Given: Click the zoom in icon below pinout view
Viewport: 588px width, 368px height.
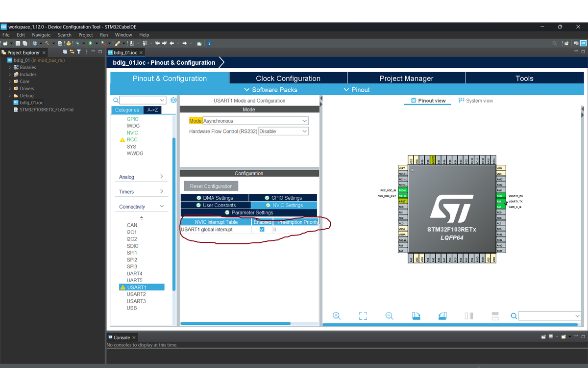Looking at the screenshot, I should 337,316.
